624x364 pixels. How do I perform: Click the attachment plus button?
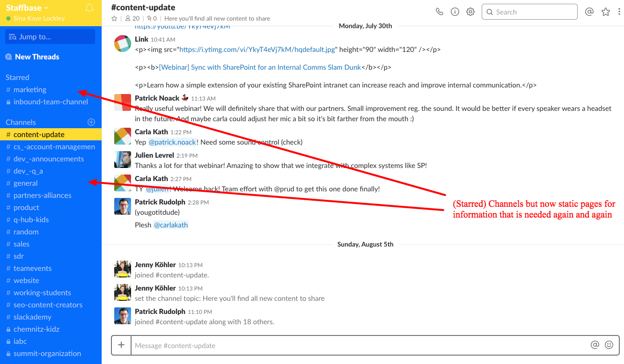point(121,345)
